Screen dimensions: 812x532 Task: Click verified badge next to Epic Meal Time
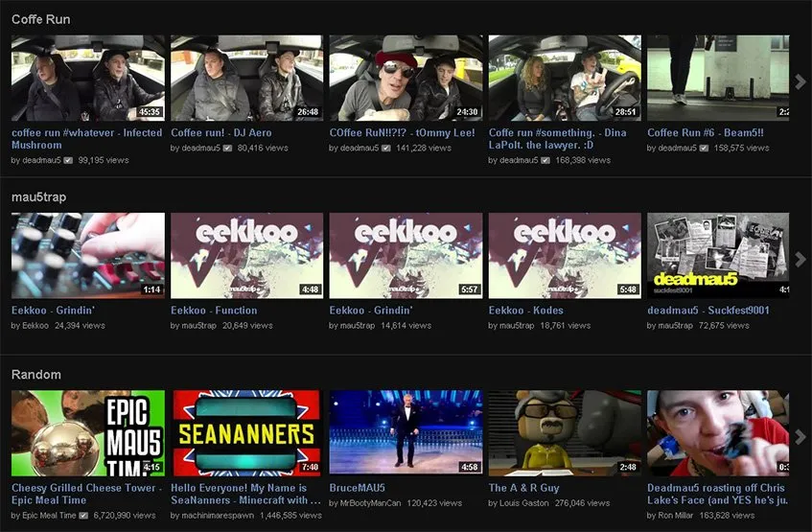point(83,516)
